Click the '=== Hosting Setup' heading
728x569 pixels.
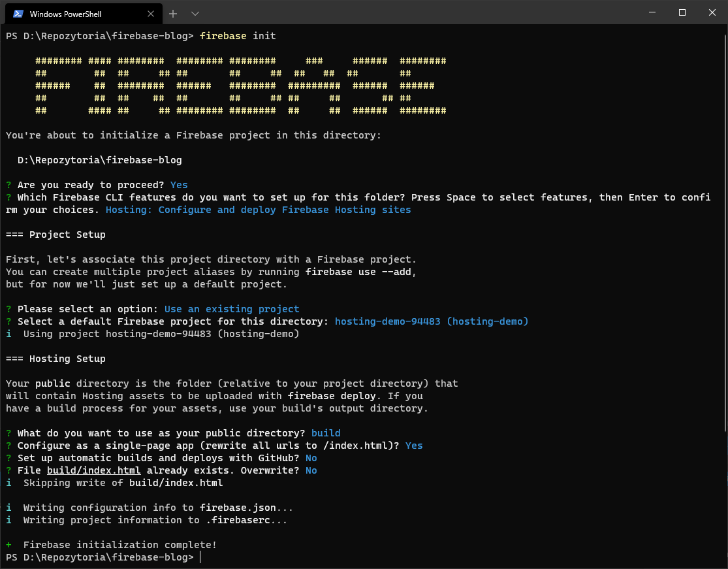(x=55, y=359)
